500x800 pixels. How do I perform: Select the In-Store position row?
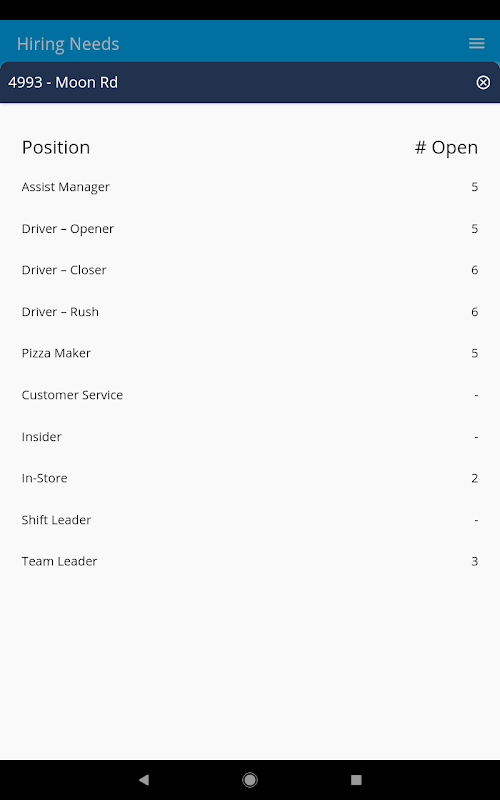pos(249,478)
